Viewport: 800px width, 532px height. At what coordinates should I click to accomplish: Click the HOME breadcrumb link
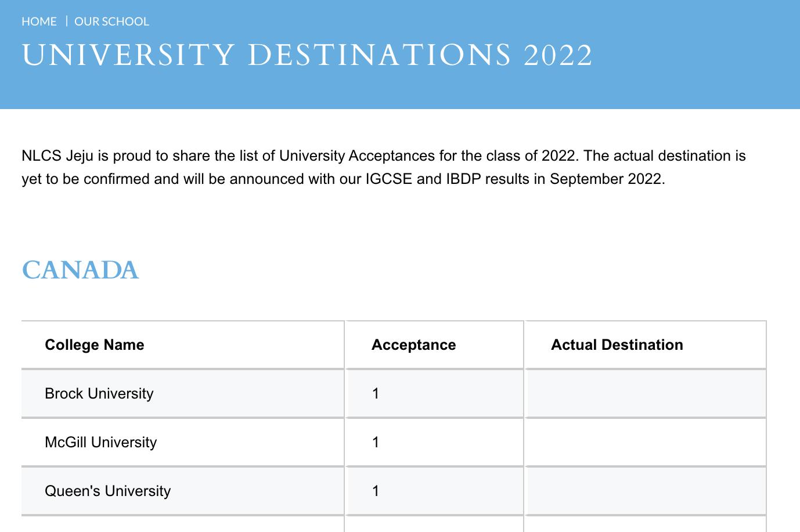point(39,21)
